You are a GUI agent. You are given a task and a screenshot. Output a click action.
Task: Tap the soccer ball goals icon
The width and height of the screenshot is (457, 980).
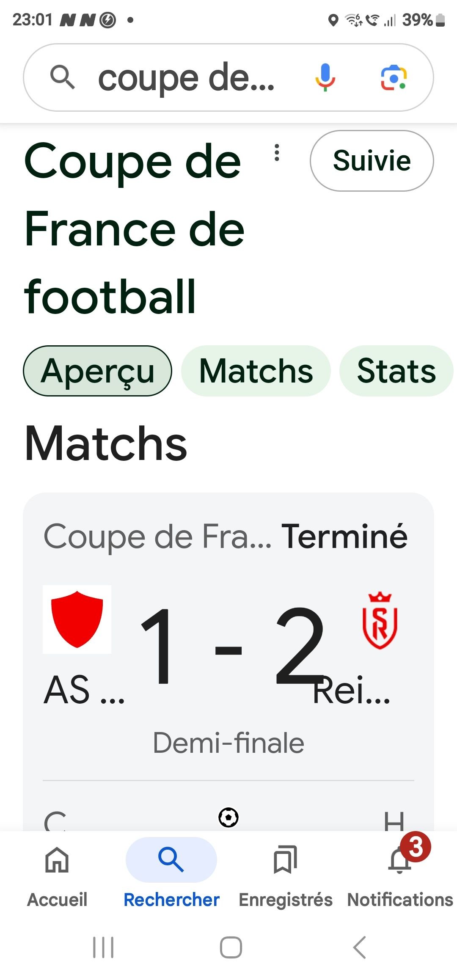228,818
